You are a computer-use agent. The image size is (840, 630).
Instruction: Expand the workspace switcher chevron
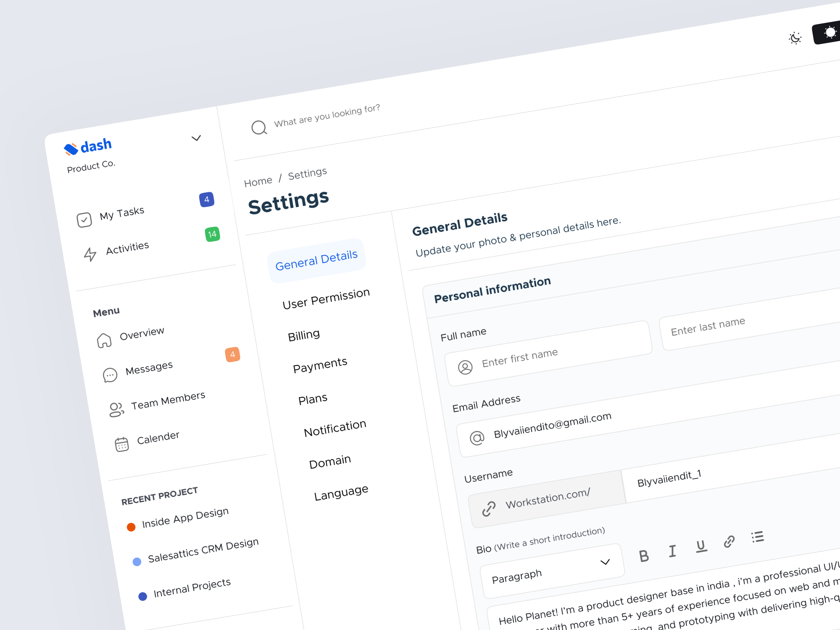(196, 139)
